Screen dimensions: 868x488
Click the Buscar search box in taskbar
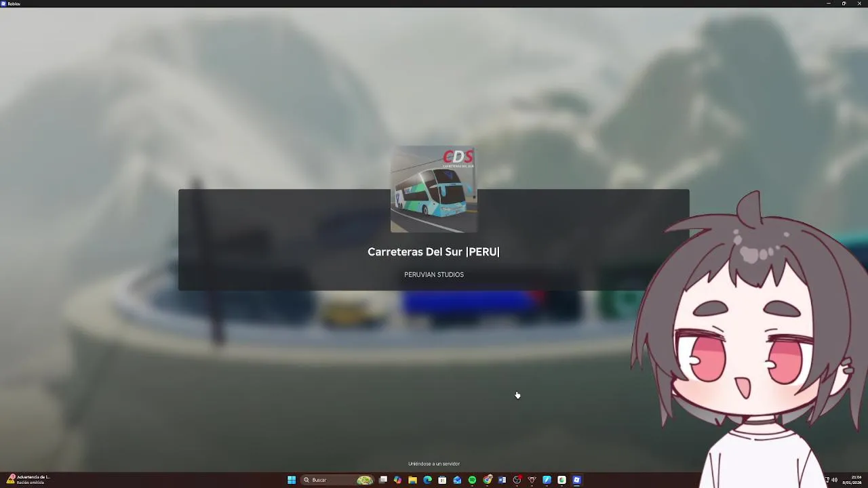[x=338, y=480]
